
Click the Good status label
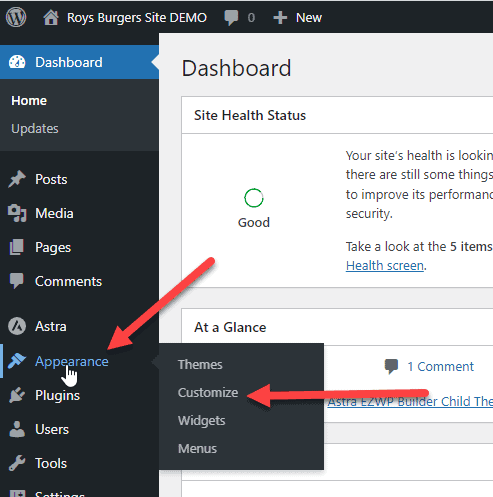click(x=254, y=222)
